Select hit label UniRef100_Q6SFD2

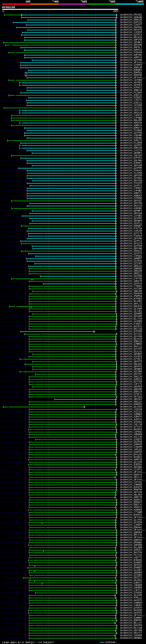click(131, 565)
